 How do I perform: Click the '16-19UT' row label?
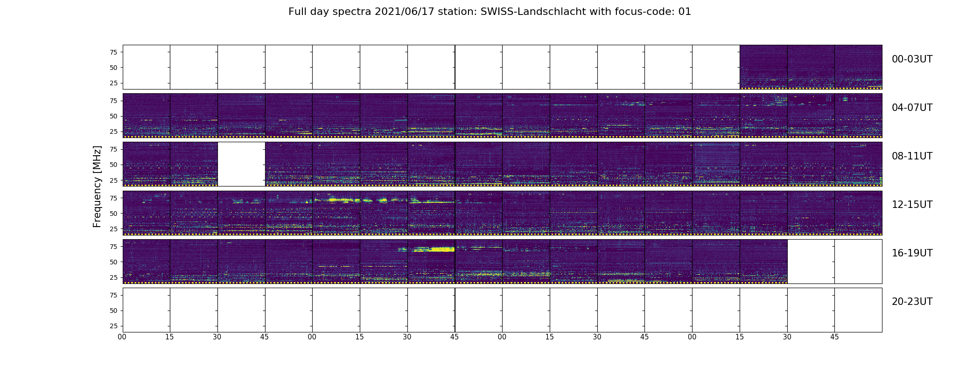(x=912, y=253)
